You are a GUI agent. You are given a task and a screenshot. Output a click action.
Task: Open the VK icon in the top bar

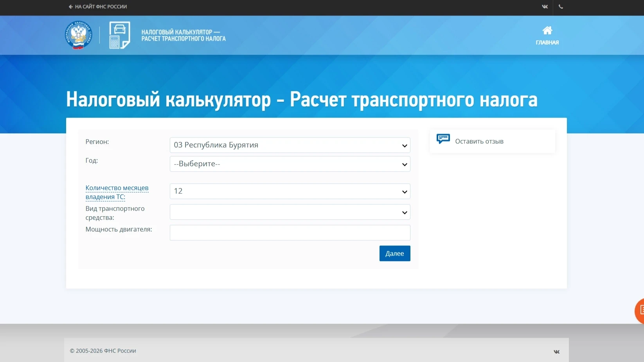point(545,7)
